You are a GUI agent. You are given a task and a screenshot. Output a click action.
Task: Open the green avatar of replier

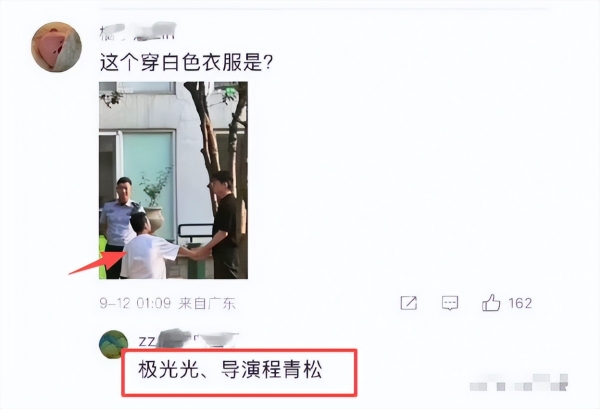[x=114, y=344]
